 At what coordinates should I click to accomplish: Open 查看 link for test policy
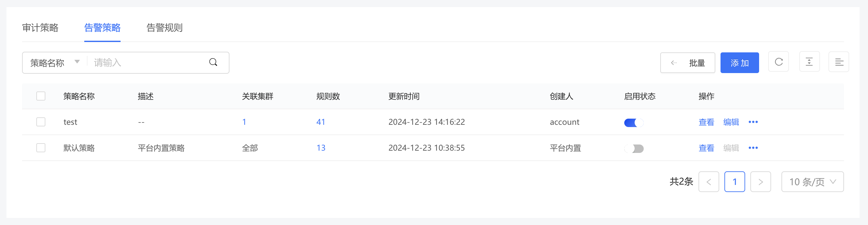706,122
